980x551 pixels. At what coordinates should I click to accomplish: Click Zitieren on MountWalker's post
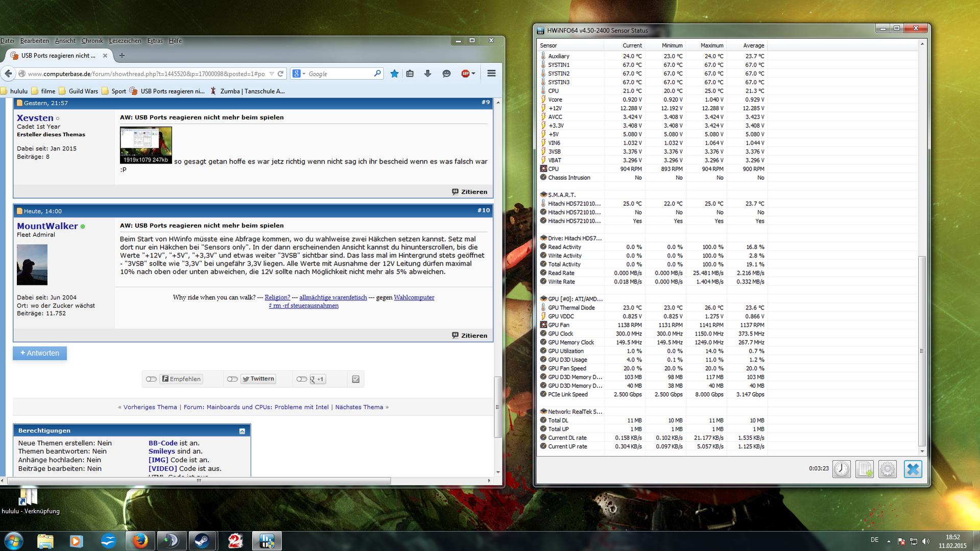[469, 336]
